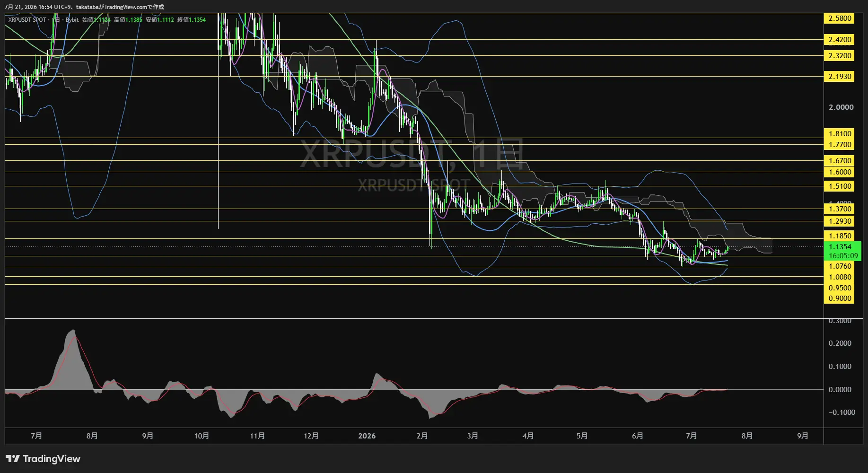Click the 1.6000 yellow price label
The height and width of the screenshot is (473, 868).
click(840, 172)
